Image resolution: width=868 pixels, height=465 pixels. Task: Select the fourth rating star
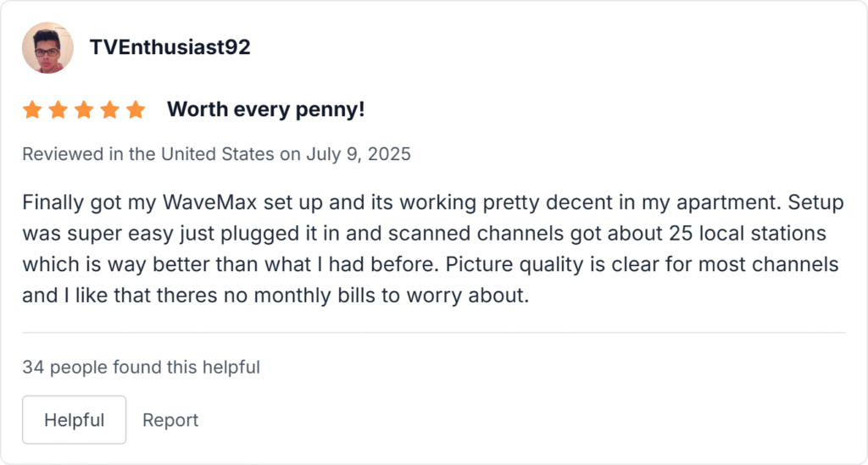pyautogui.click(x=109, y=110)
